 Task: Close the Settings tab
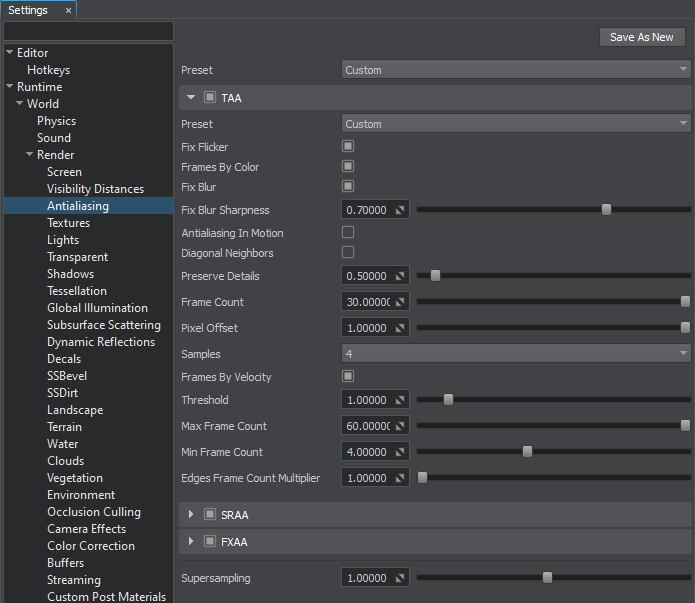click(x=68, y=10)
